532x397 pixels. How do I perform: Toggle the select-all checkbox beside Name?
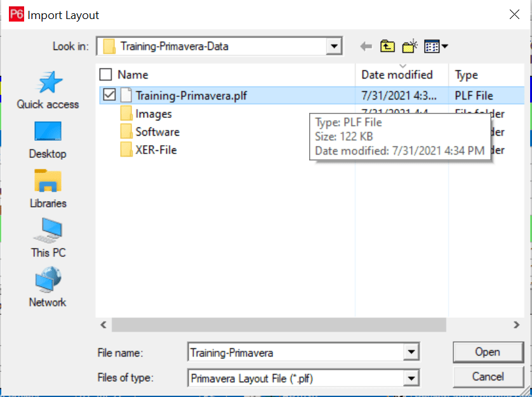[105, 74]
